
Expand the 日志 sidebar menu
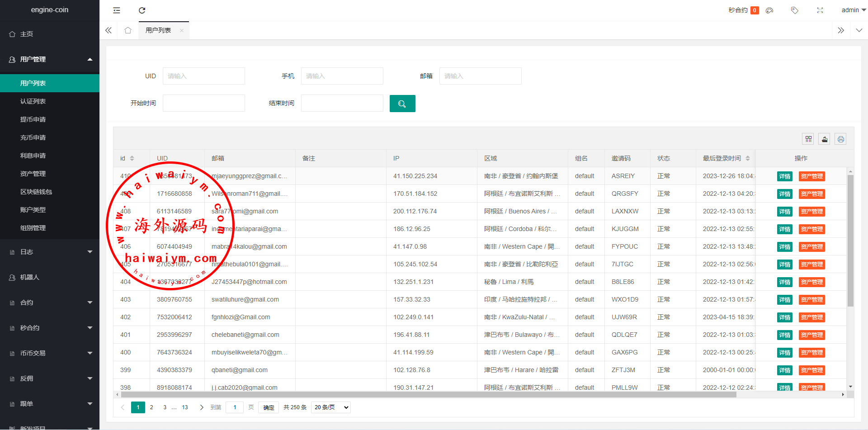click(50, 252)
